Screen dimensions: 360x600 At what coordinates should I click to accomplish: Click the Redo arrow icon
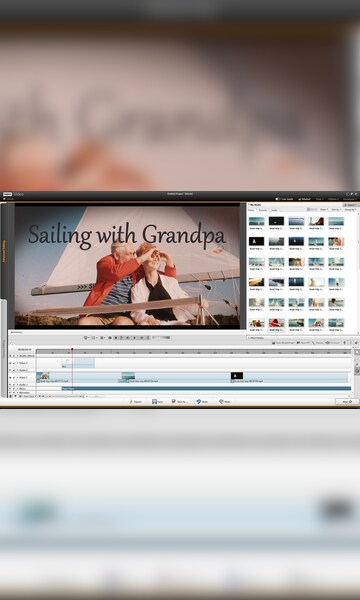tap(221, 402)
